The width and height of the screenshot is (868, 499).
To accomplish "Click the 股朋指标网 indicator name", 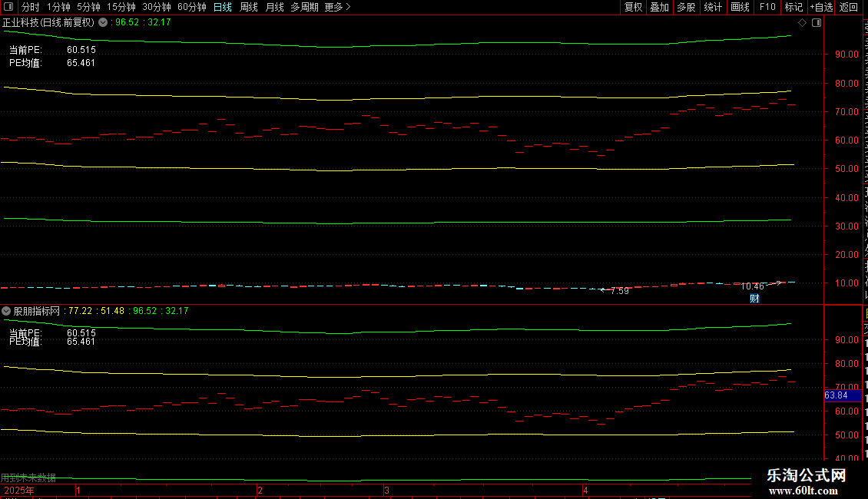I will [37, 311].
